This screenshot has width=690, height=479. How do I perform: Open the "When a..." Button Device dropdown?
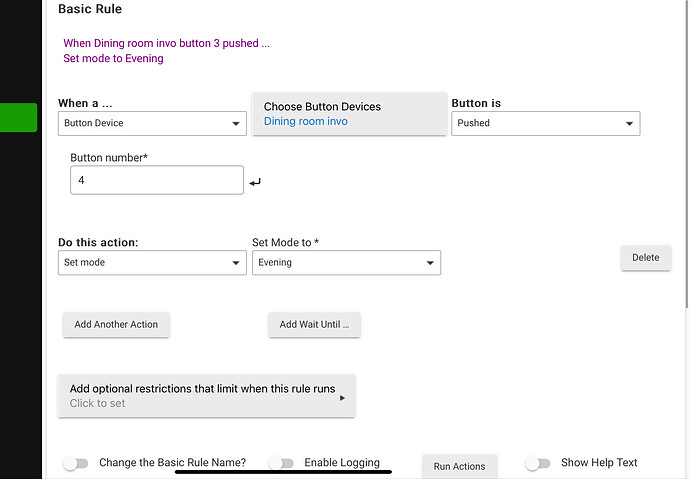152,123
